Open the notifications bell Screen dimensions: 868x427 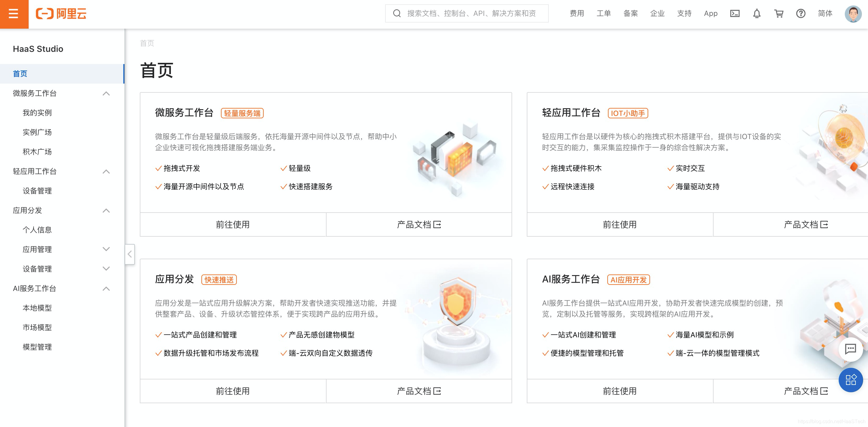(x=757, y=13)
